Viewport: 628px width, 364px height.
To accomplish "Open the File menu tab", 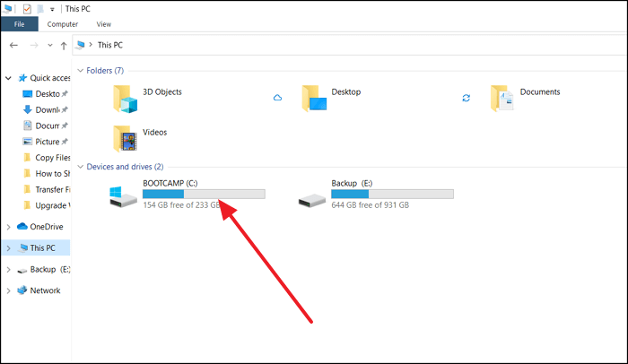I will (x=19, y=24).
